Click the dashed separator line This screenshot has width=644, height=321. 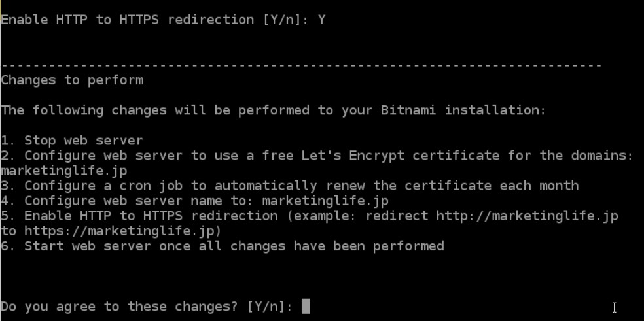click(x=301, y=65)
